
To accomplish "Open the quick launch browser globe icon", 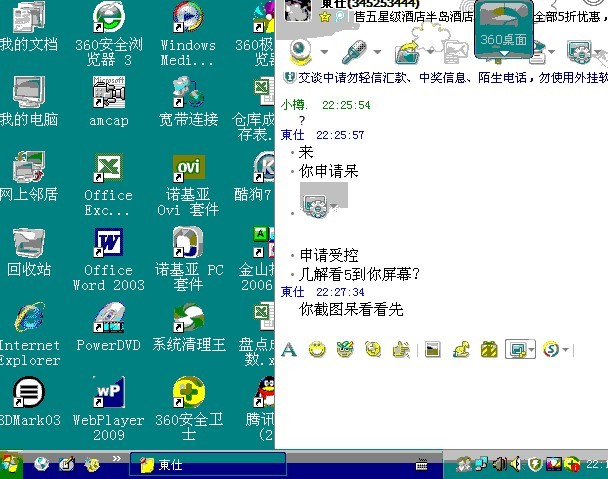I will (41, 464).
